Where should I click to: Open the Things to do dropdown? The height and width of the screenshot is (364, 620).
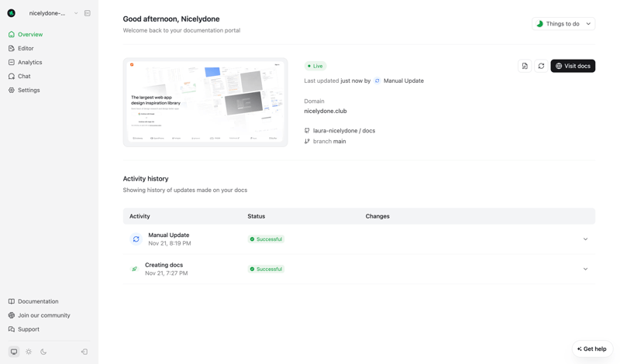point(563,24)
